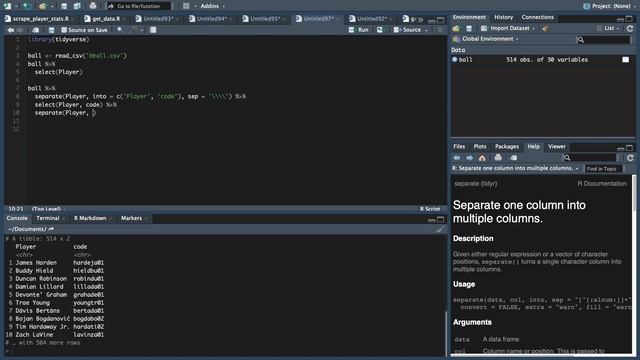Click the Find in Topic field

click(x=603, y=169)
